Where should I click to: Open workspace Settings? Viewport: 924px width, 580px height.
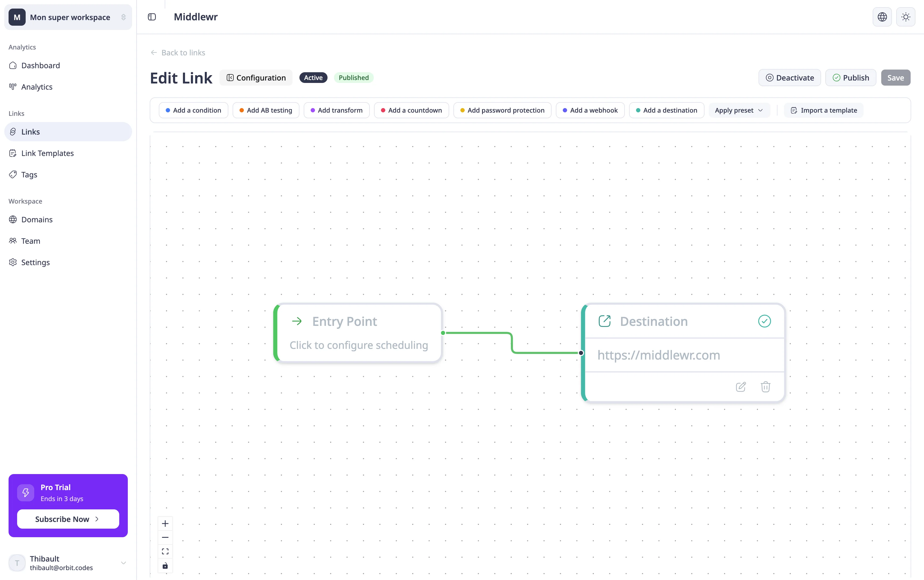tap(68, 262)
